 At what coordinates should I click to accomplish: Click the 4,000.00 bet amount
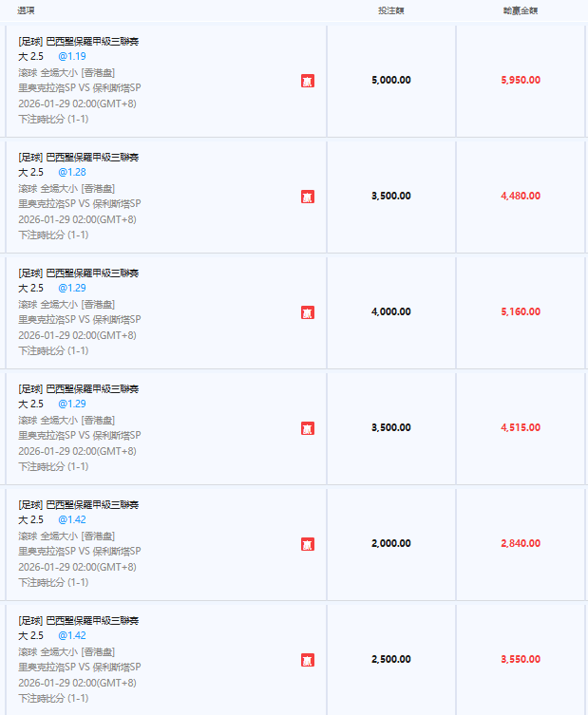(x=391, y=311)
